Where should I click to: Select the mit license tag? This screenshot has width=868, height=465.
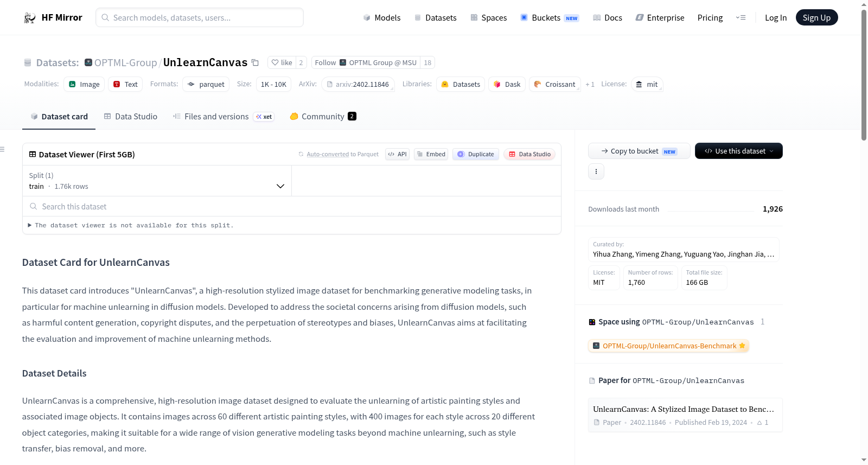[647, 84]
